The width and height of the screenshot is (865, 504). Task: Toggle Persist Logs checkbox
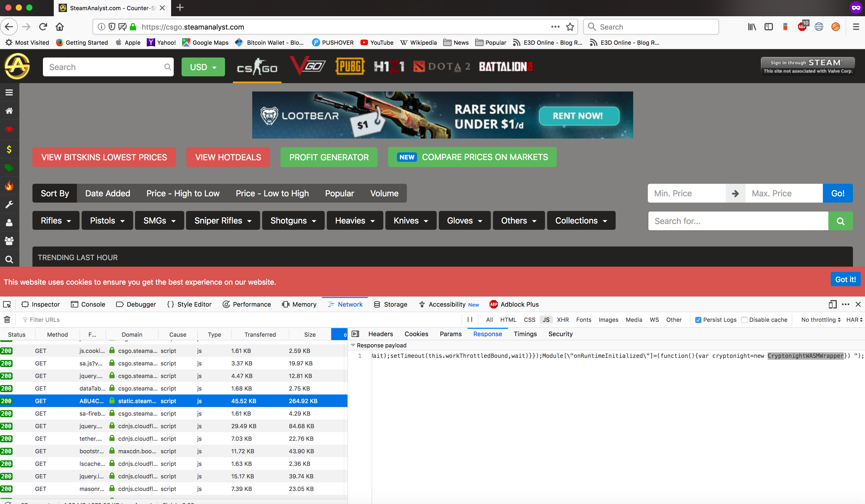pyautogui.click(x=698, y=319)
